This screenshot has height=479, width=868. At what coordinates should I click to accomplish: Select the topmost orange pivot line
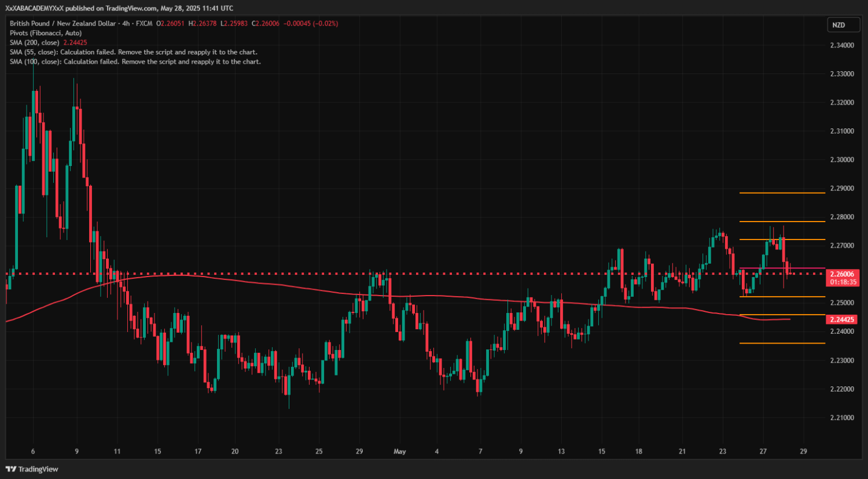tap(782, 193)
